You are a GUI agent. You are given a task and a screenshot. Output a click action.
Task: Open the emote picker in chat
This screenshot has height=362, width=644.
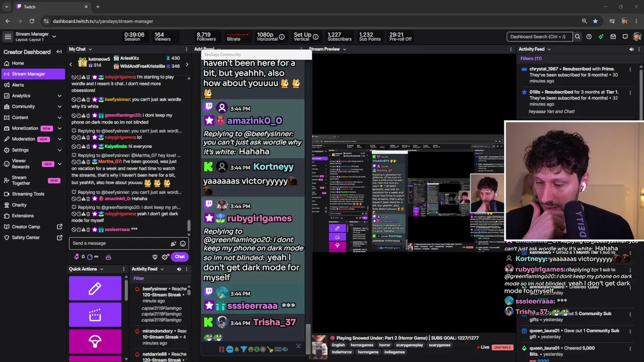tap(183, 243)
